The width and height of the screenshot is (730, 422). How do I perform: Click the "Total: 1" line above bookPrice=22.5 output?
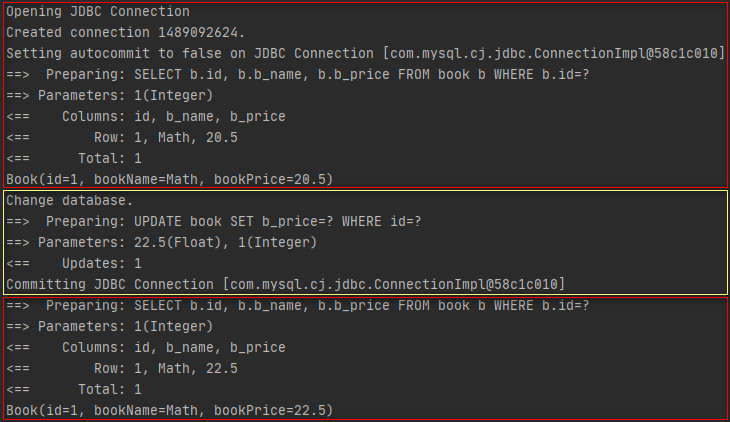click(109, 389)
